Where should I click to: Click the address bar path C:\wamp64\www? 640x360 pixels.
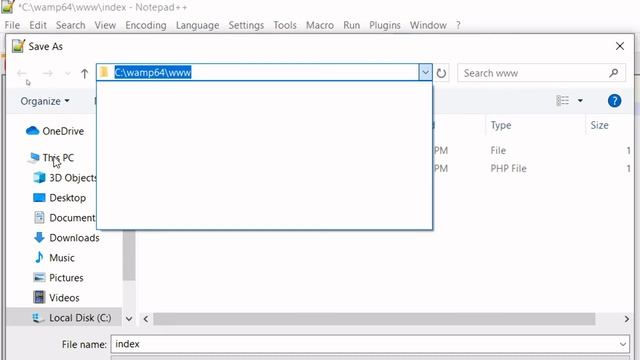click(153, 73)
